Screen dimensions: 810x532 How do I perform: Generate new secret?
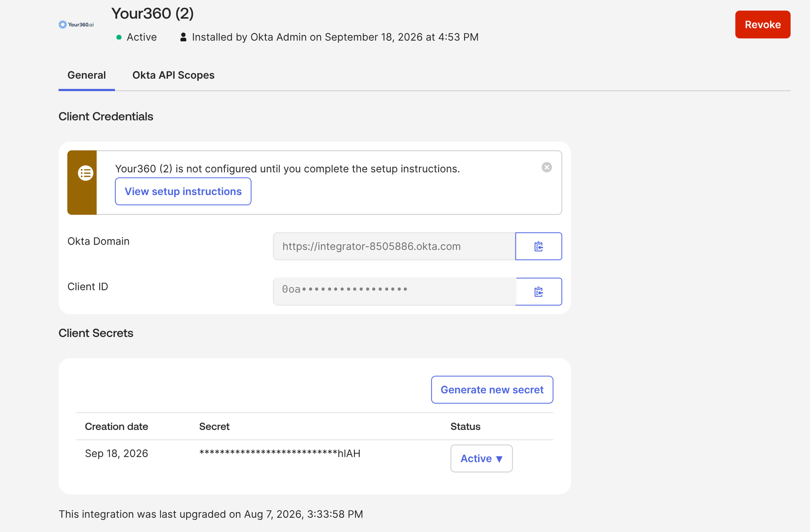click(x=492, y=389)
